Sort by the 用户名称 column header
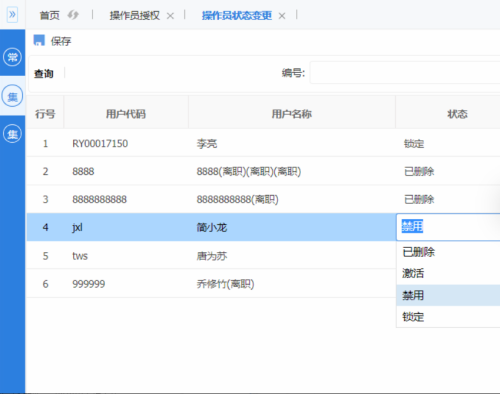The image size is (500, 394). (292, 114)
